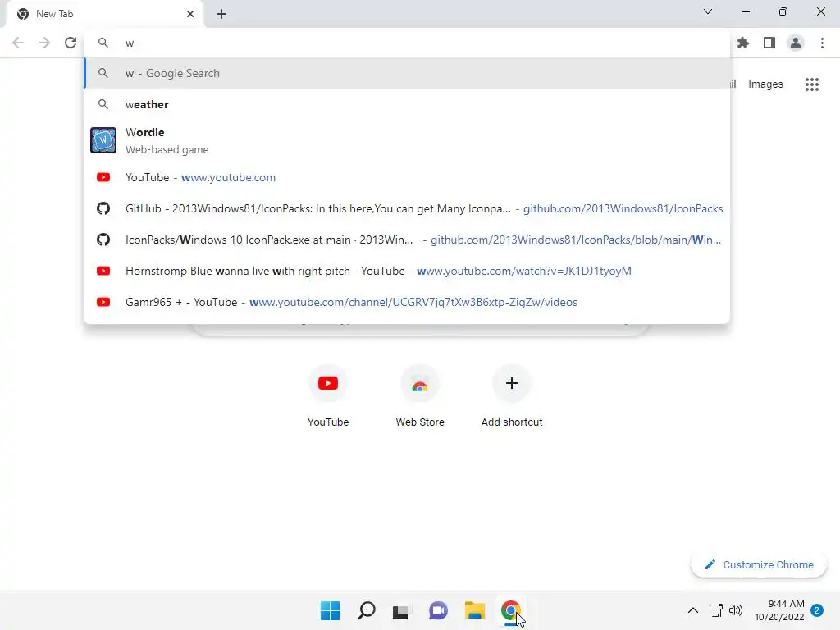Open the Google apps grid icon

point(812,84)
